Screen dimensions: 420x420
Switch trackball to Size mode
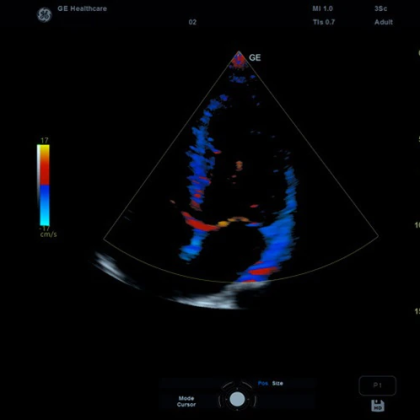(277, 383)
